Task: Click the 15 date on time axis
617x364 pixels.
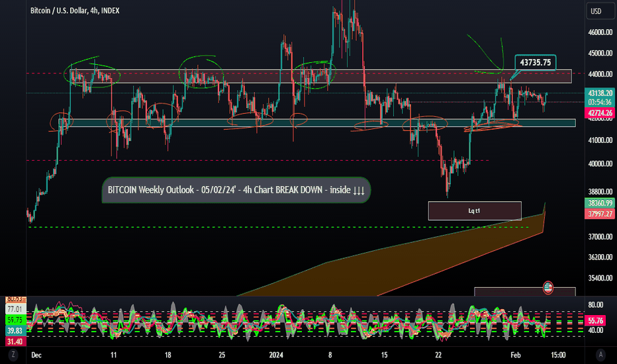Action: (x=384, y=355)
